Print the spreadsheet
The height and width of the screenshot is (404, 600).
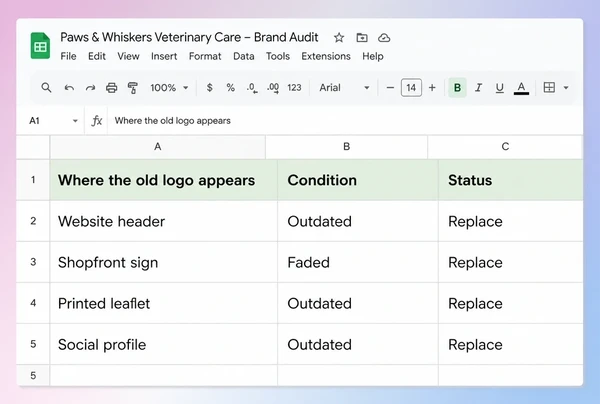(x=111, y=88)
